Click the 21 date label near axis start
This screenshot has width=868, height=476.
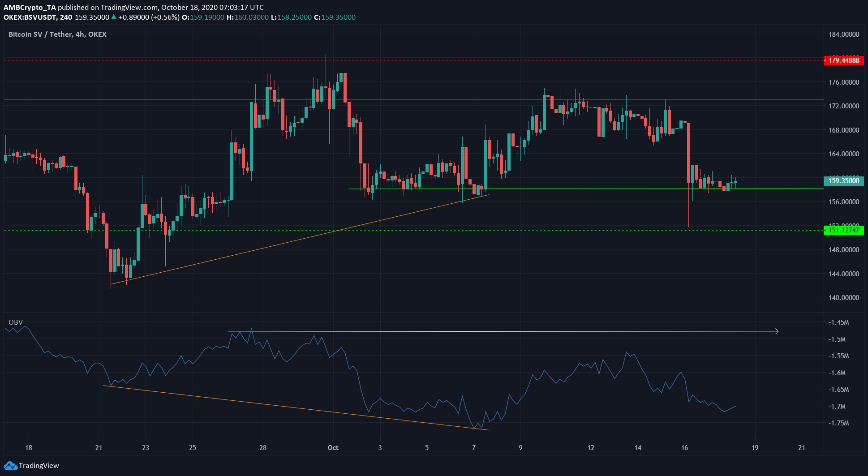click(99, 448)
